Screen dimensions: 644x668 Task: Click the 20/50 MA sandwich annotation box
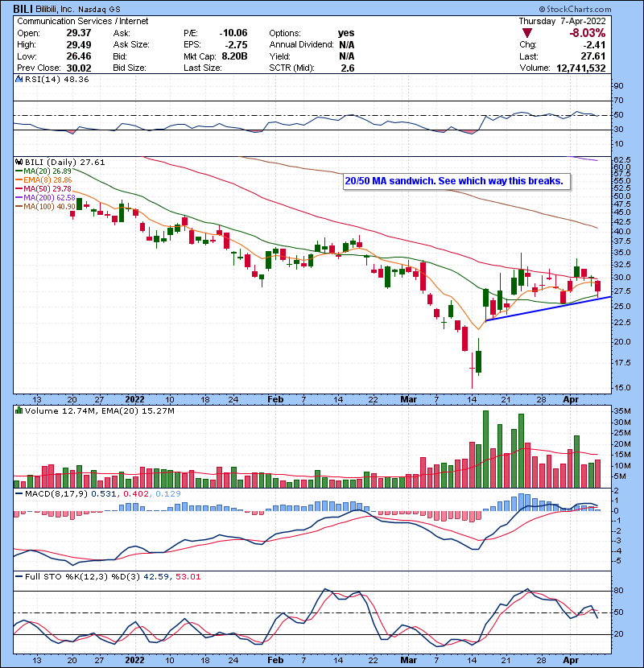pyautogui.click(x=456, y=181)
